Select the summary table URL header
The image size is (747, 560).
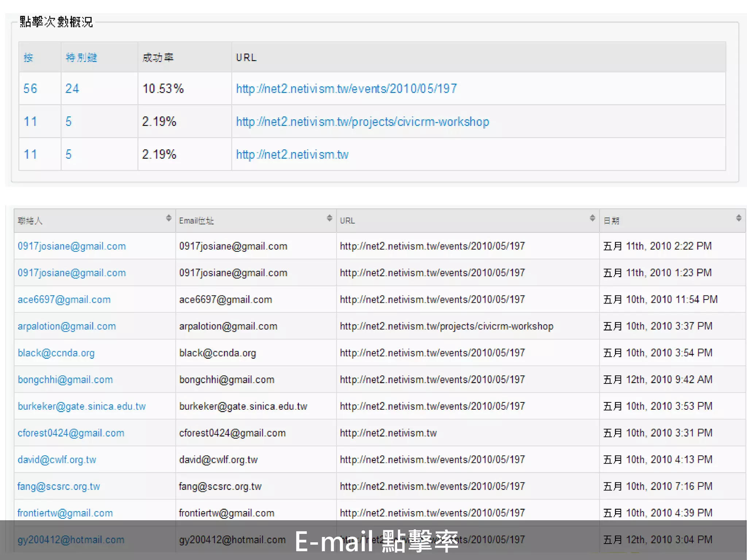tap(246, 58)
